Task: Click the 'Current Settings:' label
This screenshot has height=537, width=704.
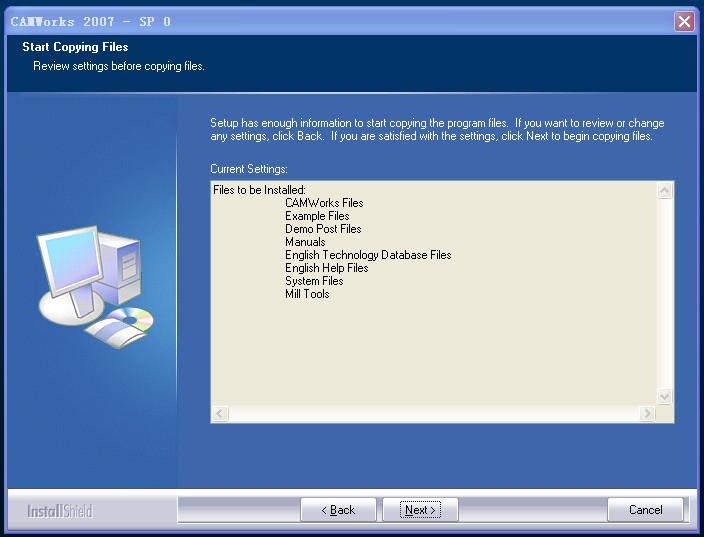Action: click(x=249, y=169)
